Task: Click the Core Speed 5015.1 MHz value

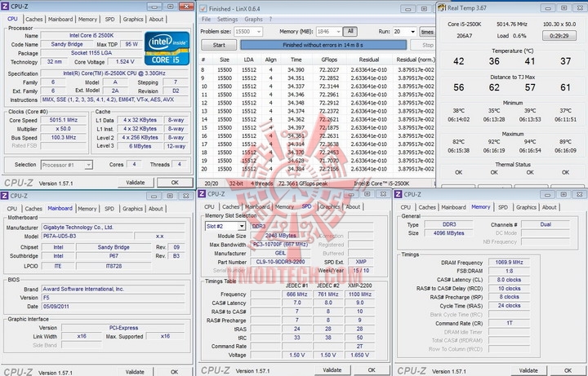Action: [64, 120]
